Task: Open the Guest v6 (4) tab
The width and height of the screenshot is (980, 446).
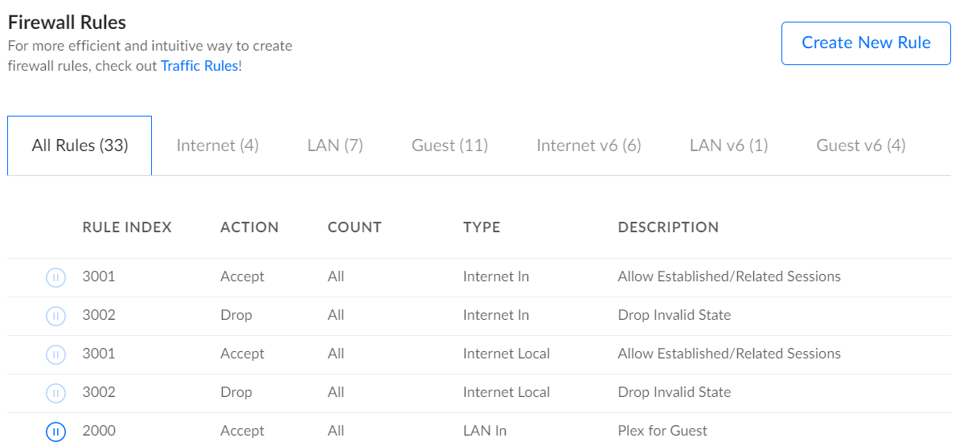Action: [x=860, y=145]
